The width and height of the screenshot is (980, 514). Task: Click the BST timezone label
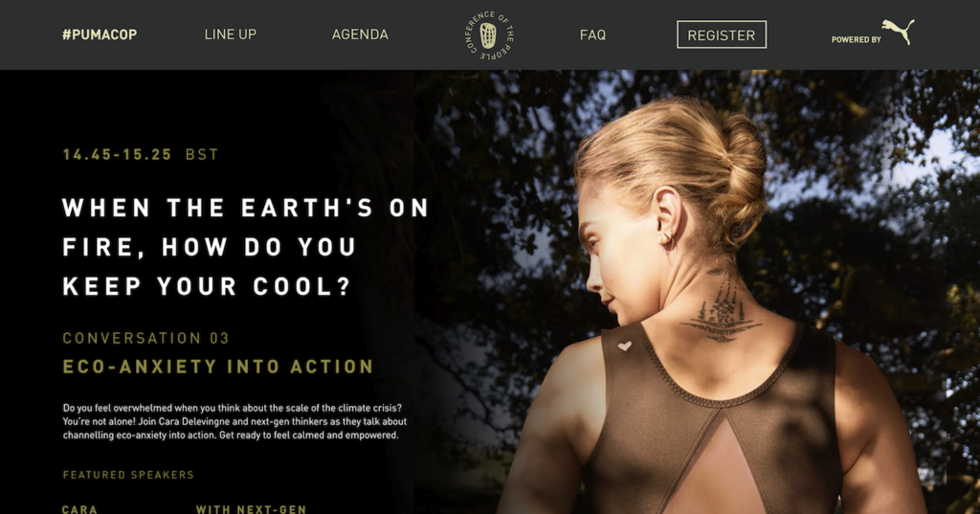pyautogui.click(x=202, y=154)
